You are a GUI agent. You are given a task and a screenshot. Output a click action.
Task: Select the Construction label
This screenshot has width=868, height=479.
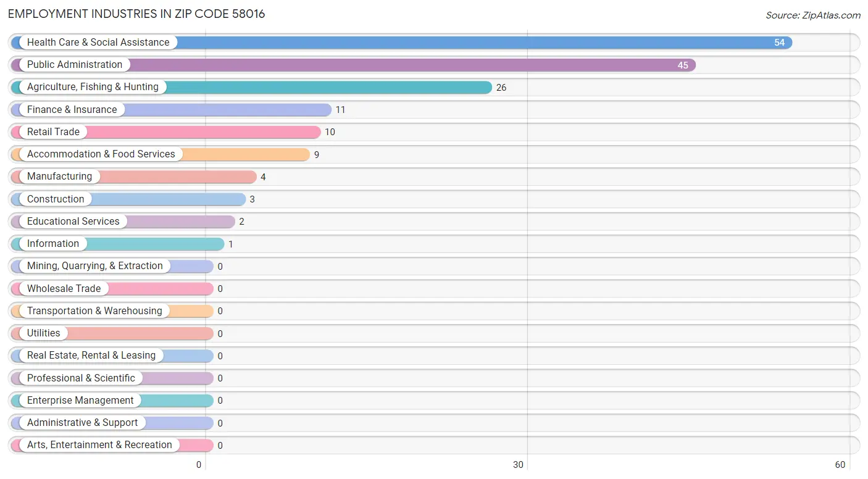click(x=56, y=199)
